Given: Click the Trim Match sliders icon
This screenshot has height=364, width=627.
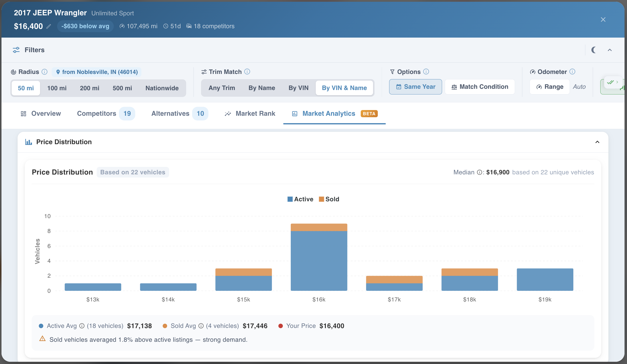Looking at the screenshot, I should click(204, 72).
